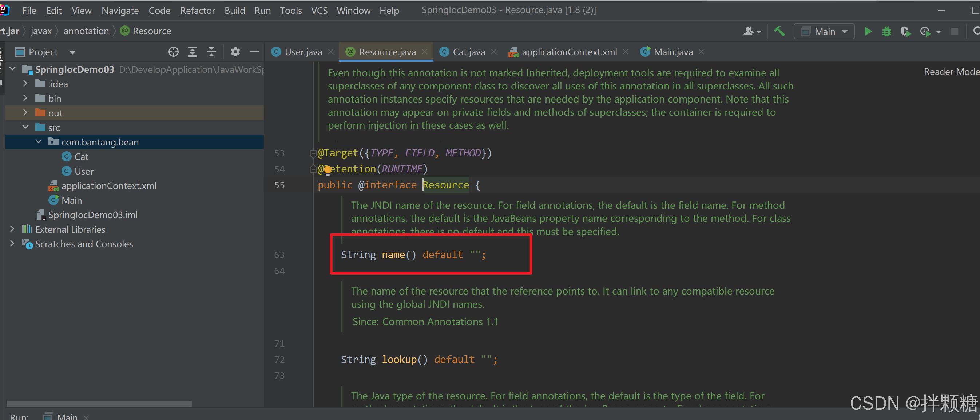Image resolution: width=980 pixels, height=420 pixels.
Task: Run with Coverage shield icon
Action: pos(905,31)
